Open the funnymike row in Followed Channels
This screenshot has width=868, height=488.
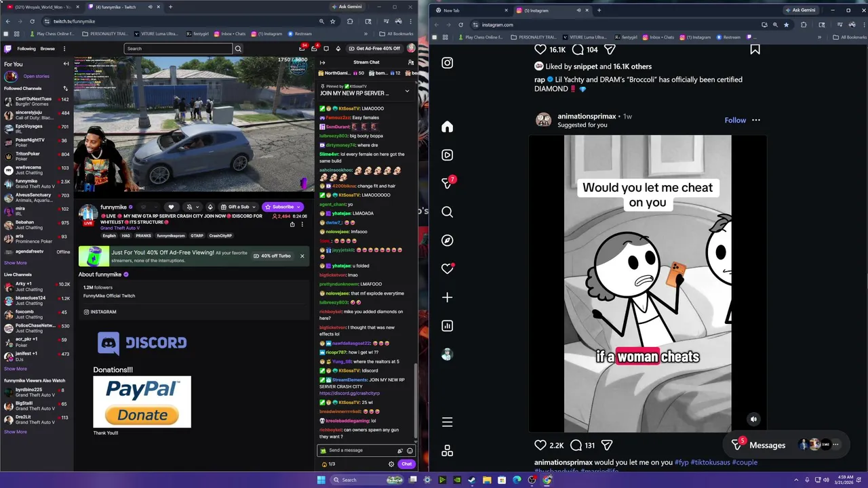pyautogui.click(x=37, y=184)
